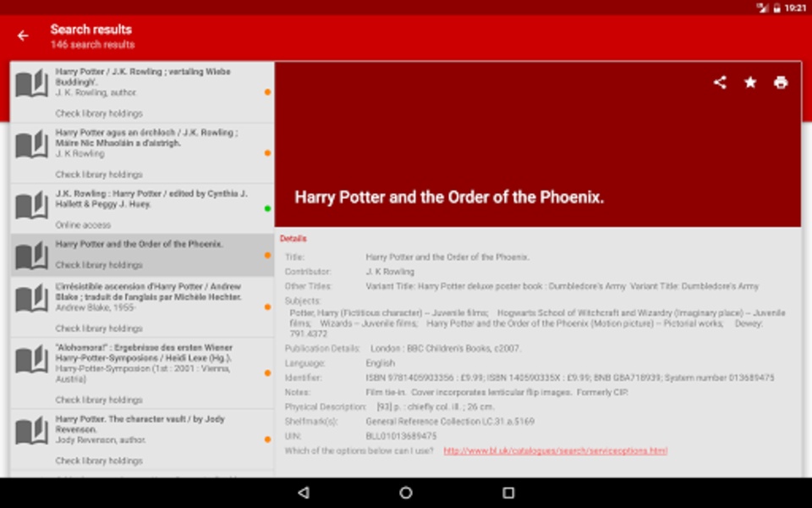Open the bl.uk serviceoptions.html link

click(555, 450)
